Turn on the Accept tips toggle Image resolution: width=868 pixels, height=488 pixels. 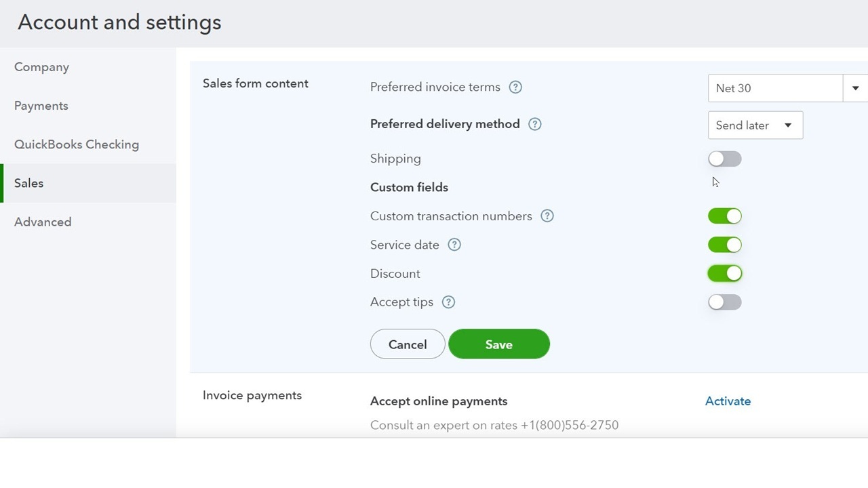pos(725,302)
